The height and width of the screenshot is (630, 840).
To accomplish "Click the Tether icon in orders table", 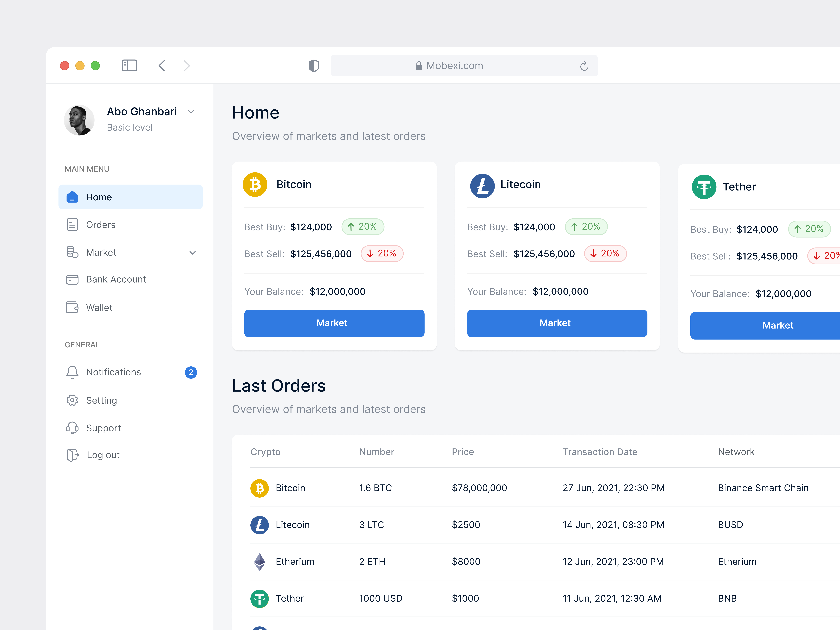I will [260, 599].
